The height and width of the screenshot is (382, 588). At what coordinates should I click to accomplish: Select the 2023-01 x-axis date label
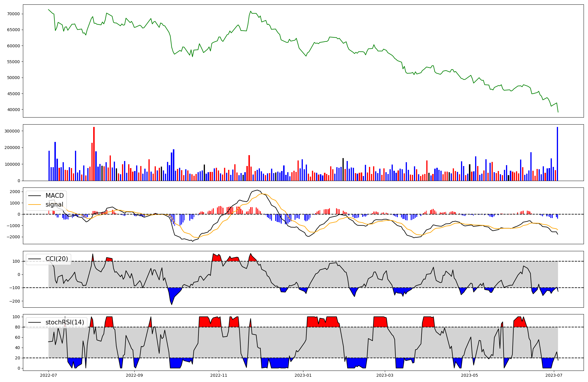[x=303, y=375]
